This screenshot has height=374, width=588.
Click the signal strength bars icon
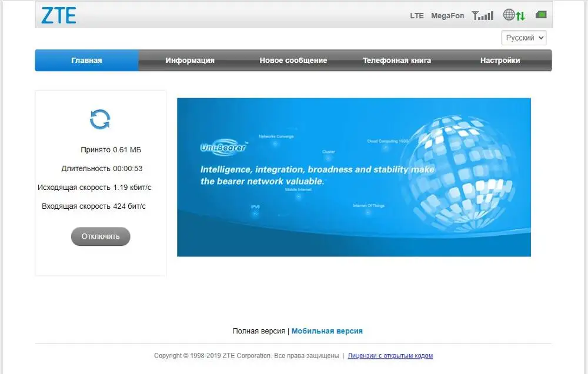pos(483,15)
